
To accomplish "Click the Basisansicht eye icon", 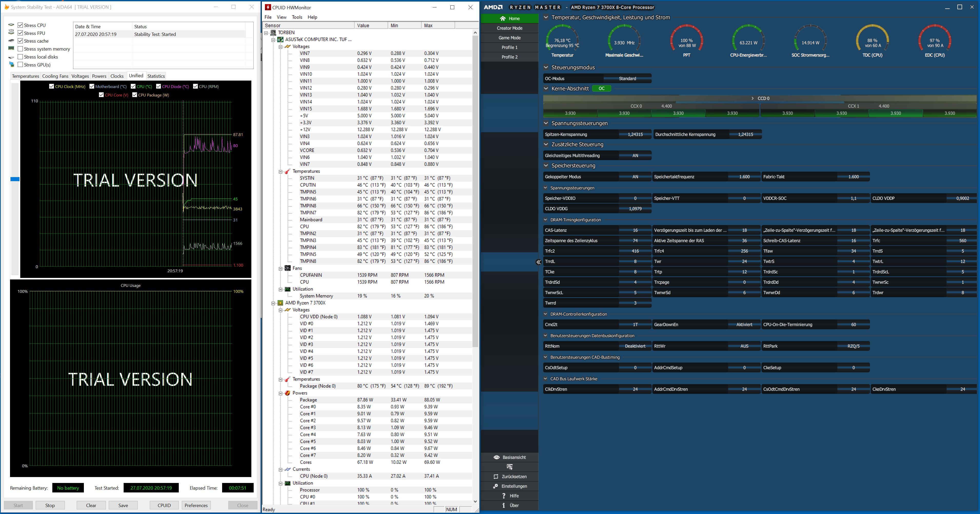I will [x=497, y=457].
